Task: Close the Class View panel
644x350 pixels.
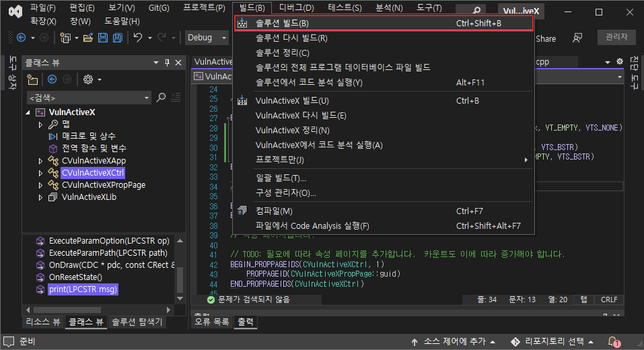Action: point(178,63)
